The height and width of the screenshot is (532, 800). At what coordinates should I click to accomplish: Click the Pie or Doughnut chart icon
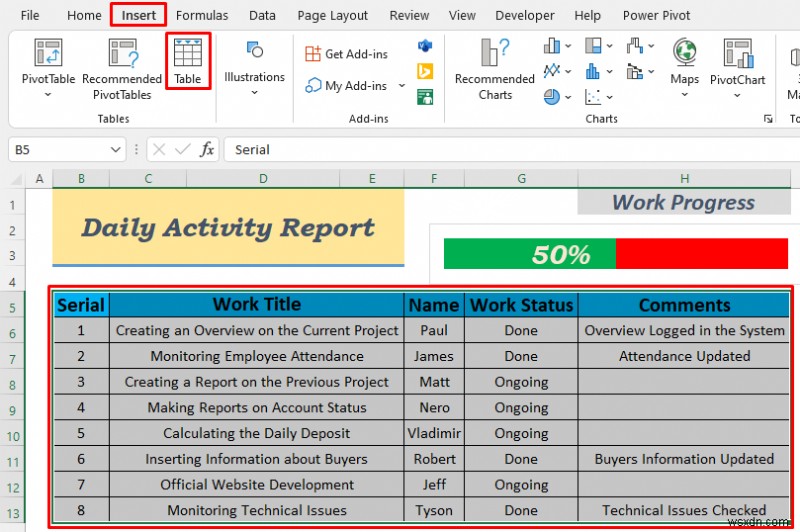(552, 96)
